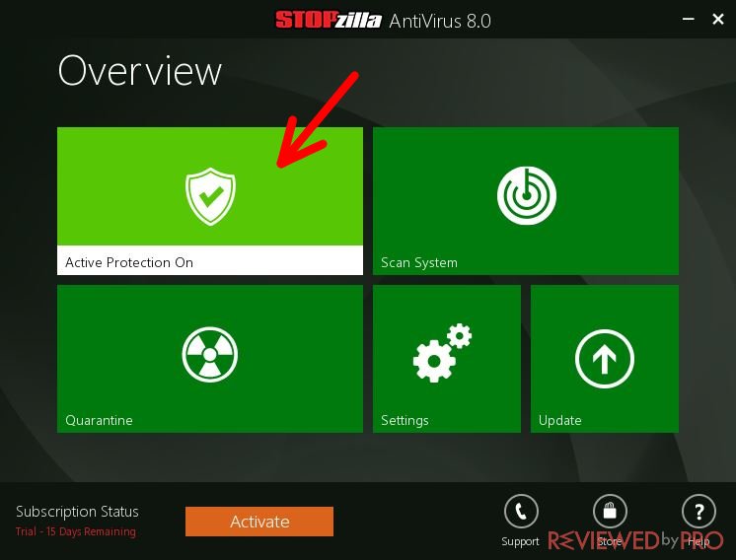Close the STOPzilla AntiVirus window

[717, 20]
